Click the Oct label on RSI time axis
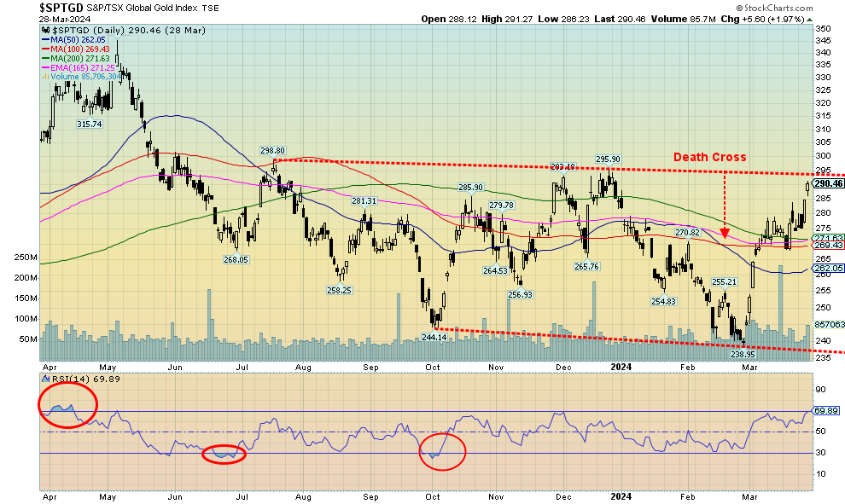 click(432, 493)
